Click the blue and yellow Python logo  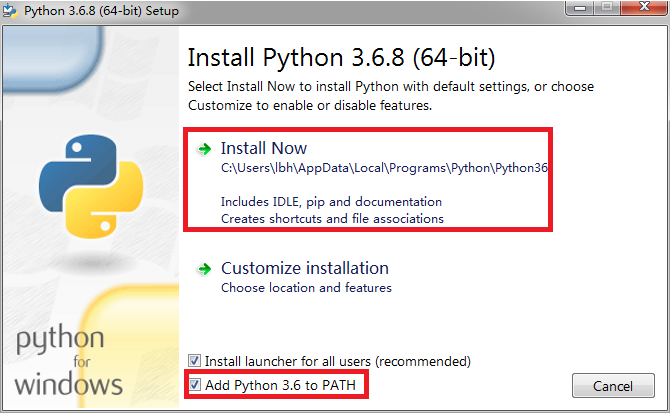coord(91,187)
